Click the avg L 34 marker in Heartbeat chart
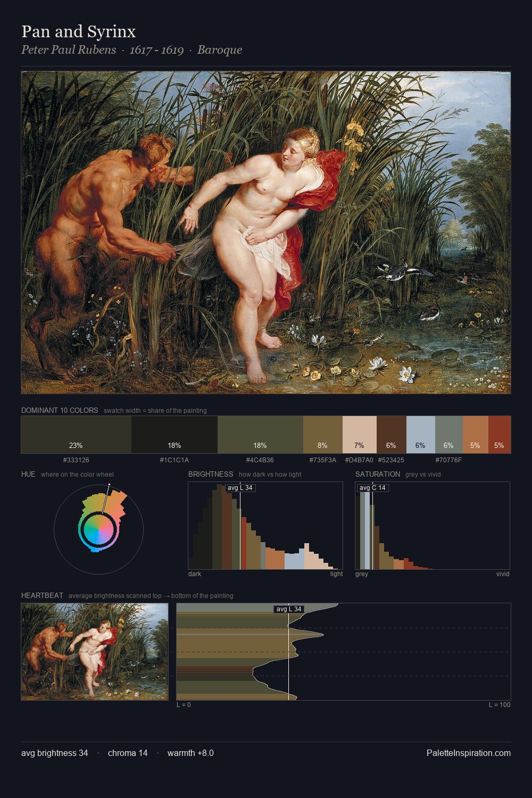 (x=289, y=609)
